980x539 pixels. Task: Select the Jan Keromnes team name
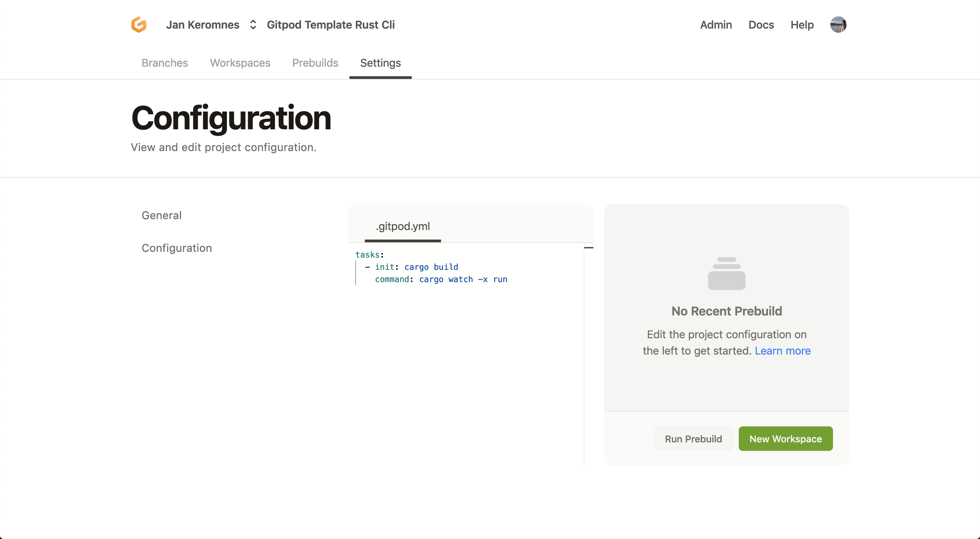coord(203,25)
